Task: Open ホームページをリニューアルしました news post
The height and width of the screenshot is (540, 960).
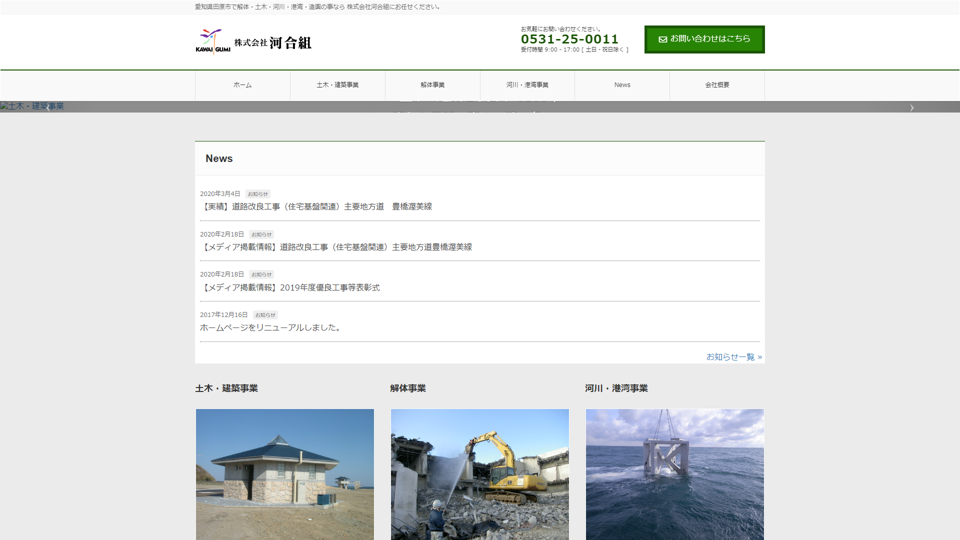Action: pyautogui.click(x=271, y=328)
